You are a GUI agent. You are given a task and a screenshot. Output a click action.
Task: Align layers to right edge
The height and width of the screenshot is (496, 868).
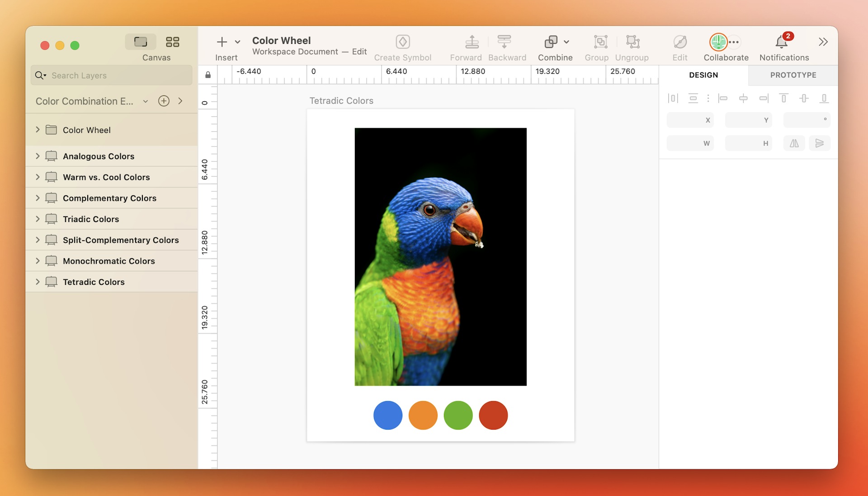tap(764, 98)
